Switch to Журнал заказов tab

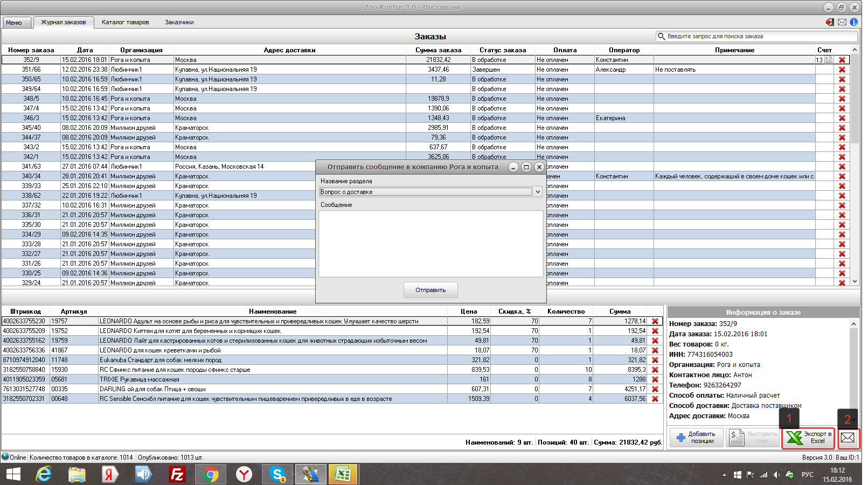[x=63, y=22]
